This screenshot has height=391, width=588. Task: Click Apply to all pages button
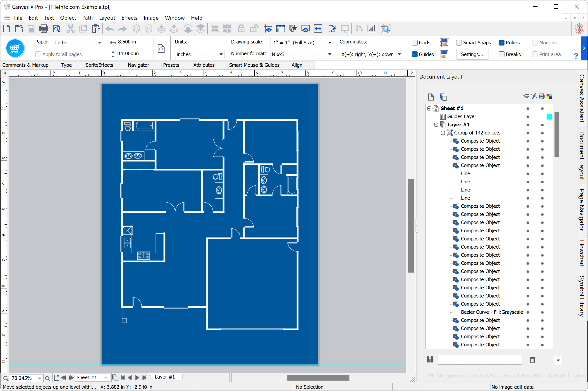click(38, 54)
